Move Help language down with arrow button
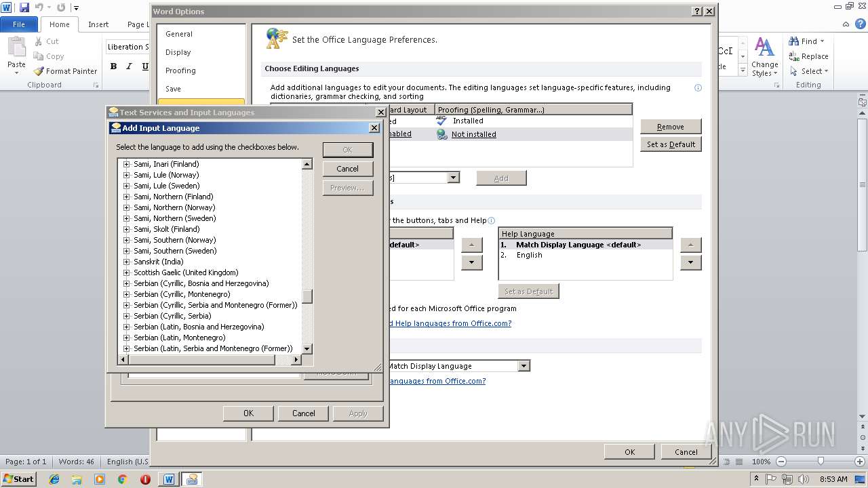The height and width of the screenshot is (488, 868). 690,262
